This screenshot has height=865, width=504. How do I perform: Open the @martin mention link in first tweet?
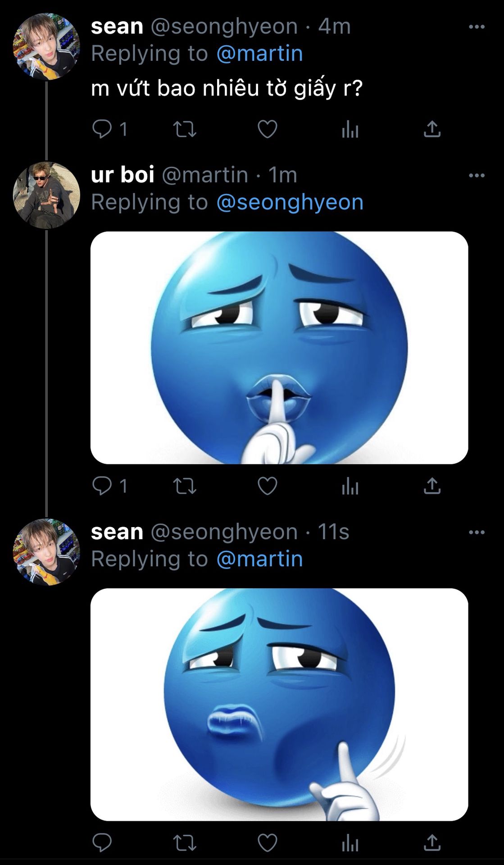pos(259,54)
